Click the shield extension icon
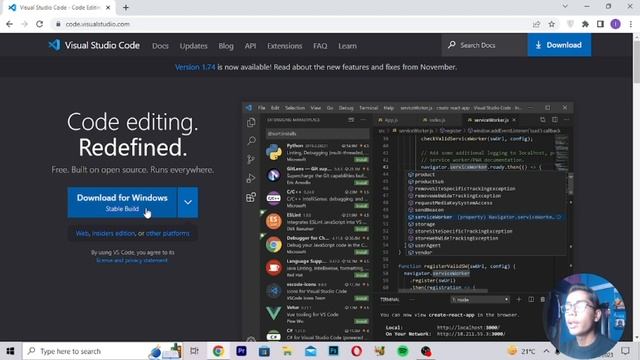Image resolution: width=640 pixels, height=360 pixels. [570, 24]
